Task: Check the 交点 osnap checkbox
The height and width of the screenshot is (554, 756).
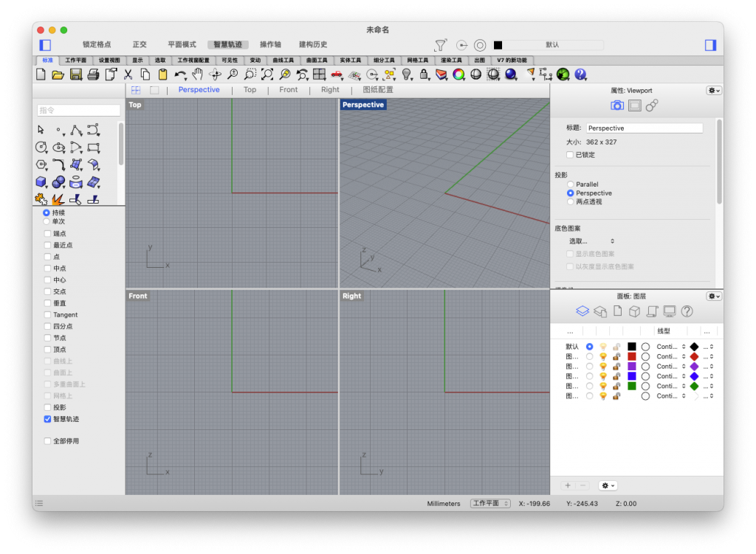Action: click(47, 291)
